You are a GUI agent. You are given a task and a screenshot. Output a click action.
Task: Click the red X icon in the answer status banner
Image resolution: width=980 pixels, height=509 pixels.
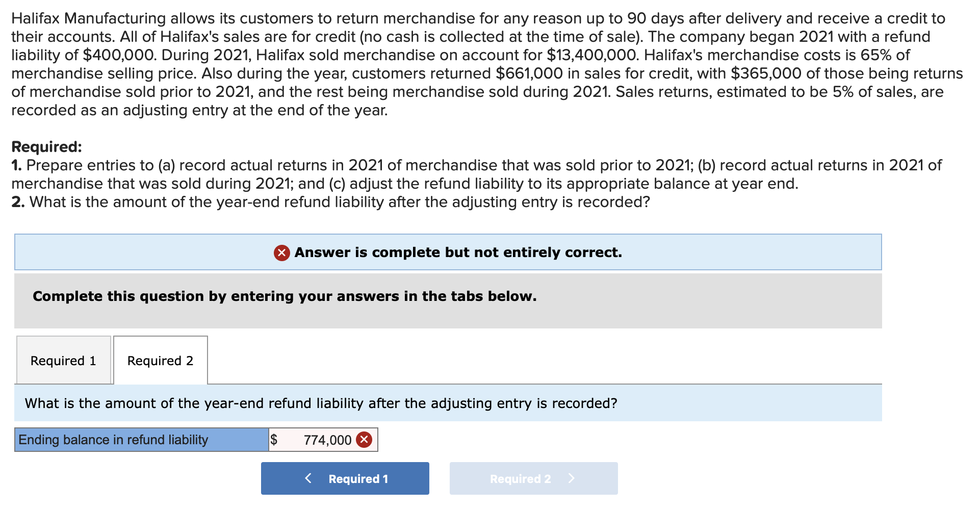(282, 252)
